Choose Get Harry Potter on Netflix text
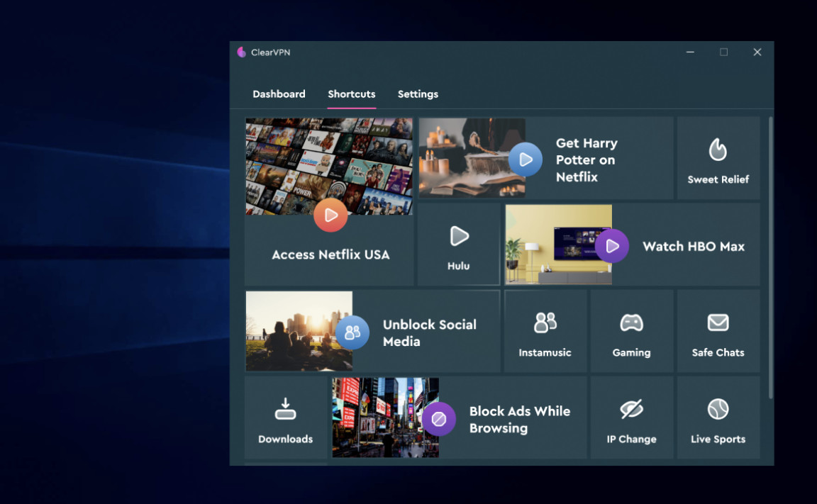817x504 pixels. coord(587,159)
